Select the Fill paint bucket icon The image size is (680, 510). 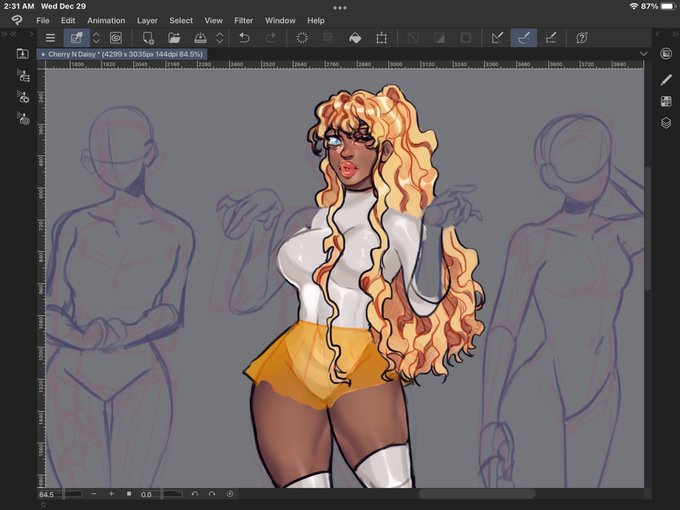click(355, 38)
